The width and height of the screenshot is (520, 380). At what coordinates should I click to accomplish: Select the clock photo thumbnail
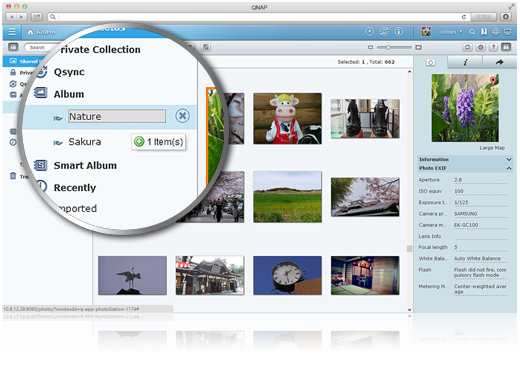(x=287, y=275)
